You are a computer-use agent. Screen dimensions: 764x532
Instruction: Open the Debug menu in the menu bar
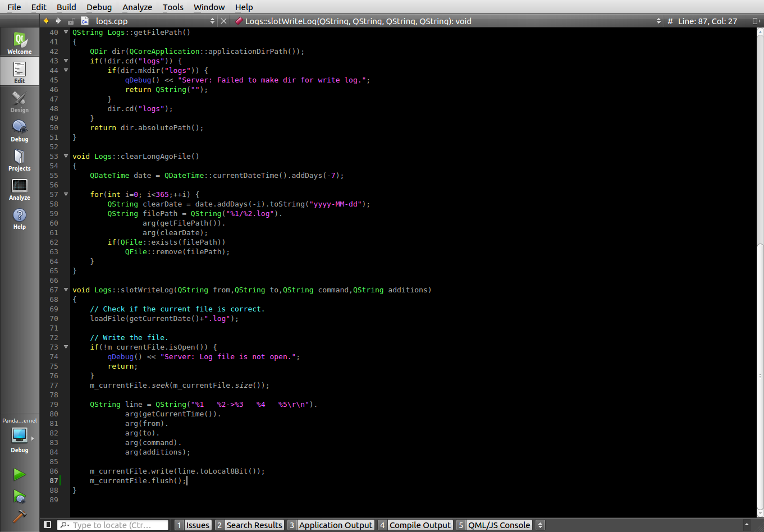click(x=99, y=7)
